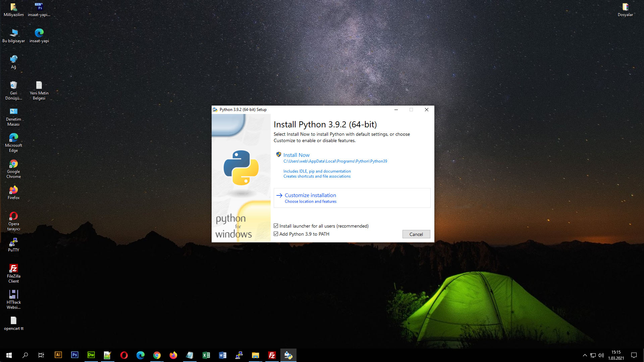Image resolution: width=644 pixels, height=362 pixels.
Task: Open Task View from the taskbar
Action: pyautogui.click(x=41, y=355)
